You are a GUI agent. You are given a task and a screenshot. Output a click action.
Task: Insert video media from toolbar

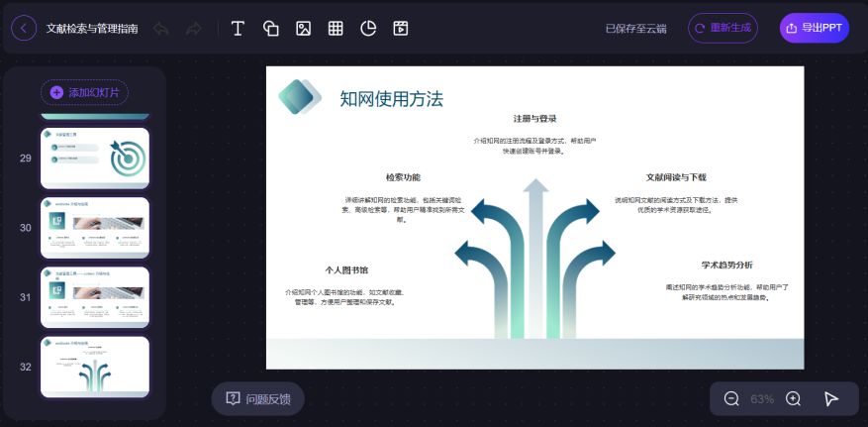(x=401, y=29)
